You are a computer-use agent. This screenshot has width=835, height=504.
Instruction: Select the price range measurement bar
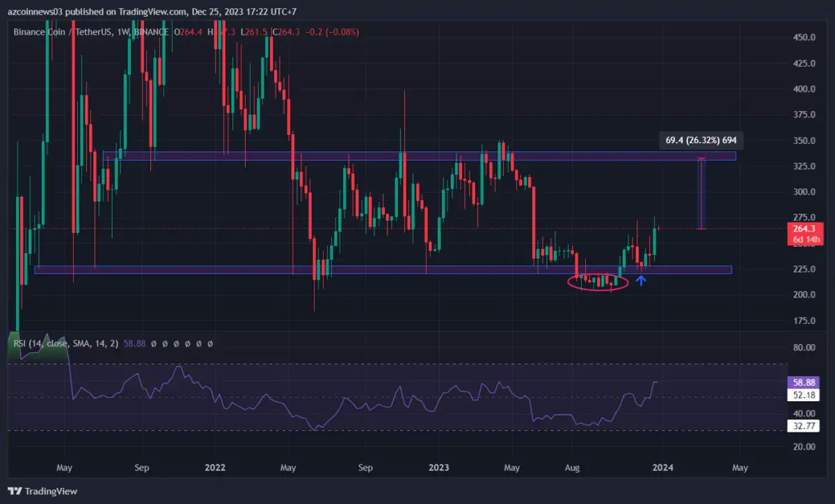coord(702,194)
